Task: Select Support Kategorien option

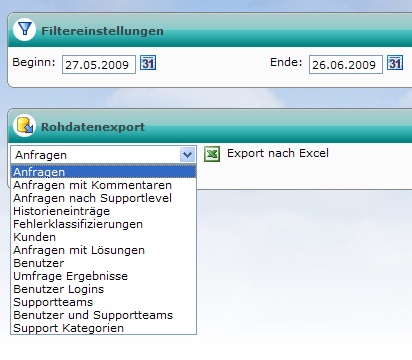Action: pos(103,328)
